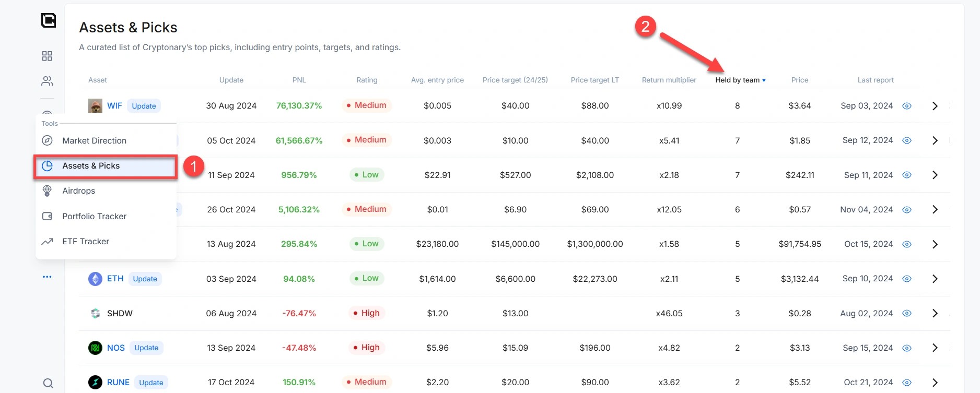Expand the SHDW row chevron
This screenshot has height=393, width=980.
tap(935, 313)
